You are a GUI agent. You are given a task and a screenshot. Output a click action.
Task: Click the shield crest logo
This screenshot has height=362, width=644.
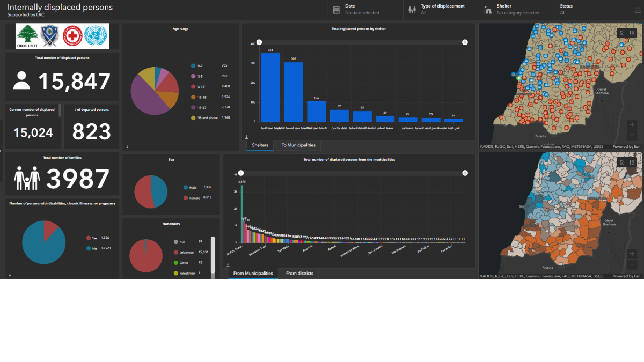point(49,36)
